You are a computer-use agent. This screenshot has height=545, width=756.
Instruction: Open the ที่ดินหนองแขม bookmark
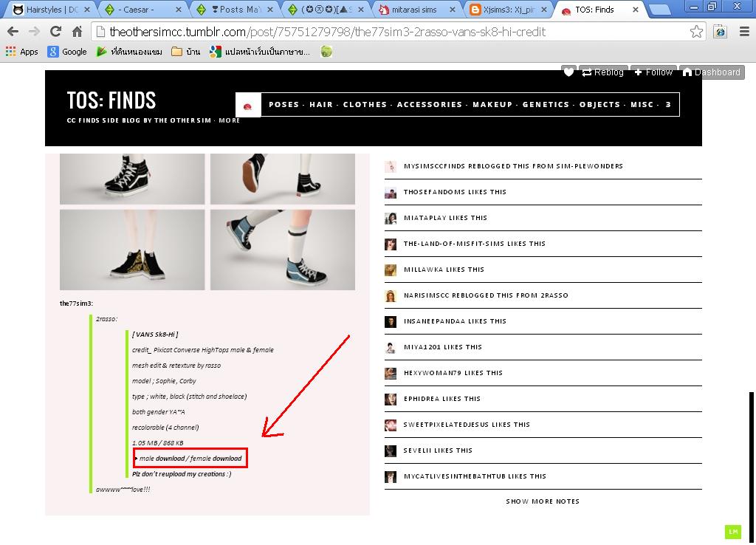(129, 52)
